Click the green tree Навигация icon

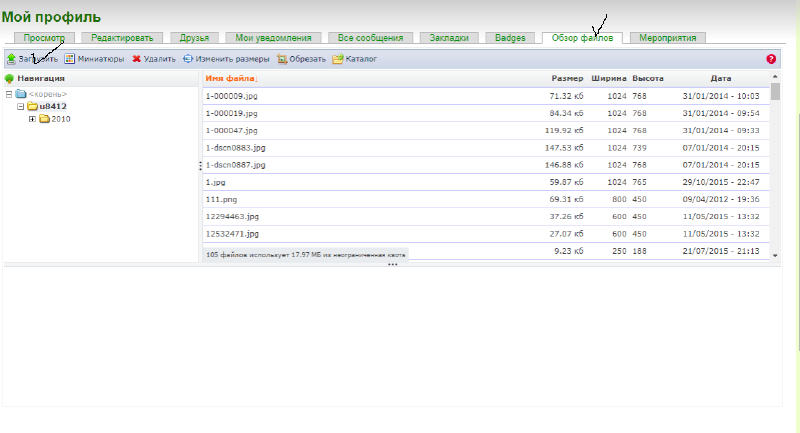9,79
